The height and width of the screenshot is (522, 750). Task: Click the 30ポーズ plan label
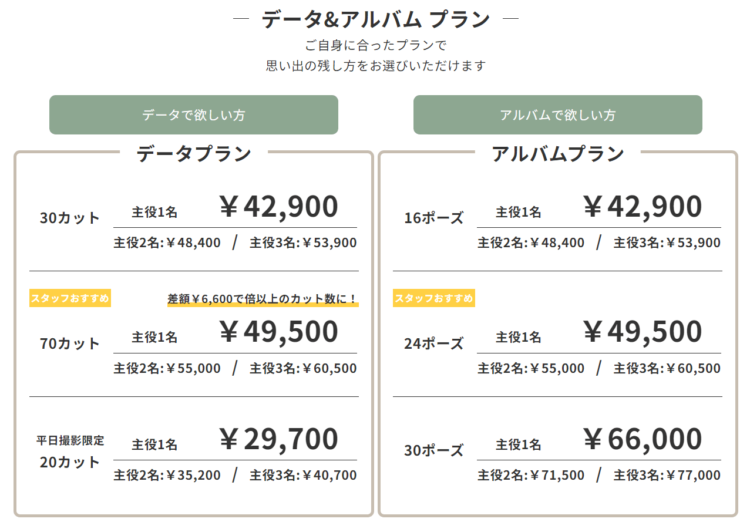tap(434, 450)
